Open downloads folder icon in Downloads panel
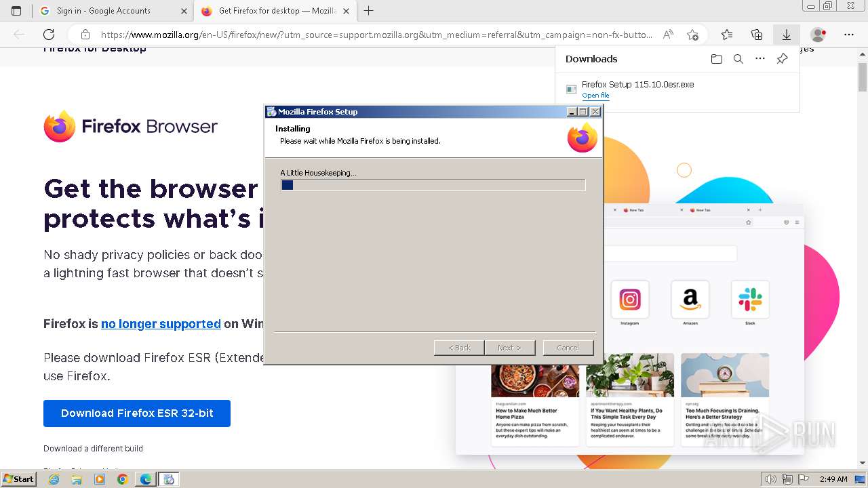This screenshot has width=868, height=488. coord(717,59)
